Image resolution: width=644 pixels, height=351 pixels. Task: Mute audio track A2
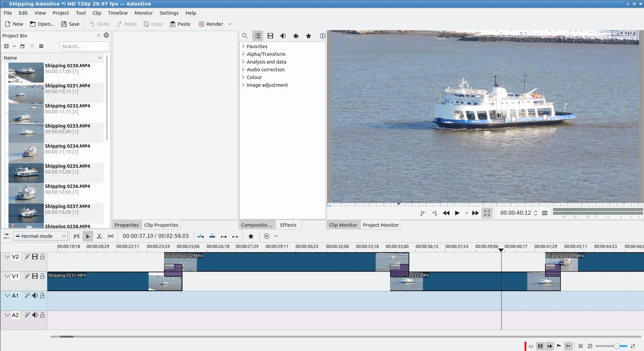[35, 315]
